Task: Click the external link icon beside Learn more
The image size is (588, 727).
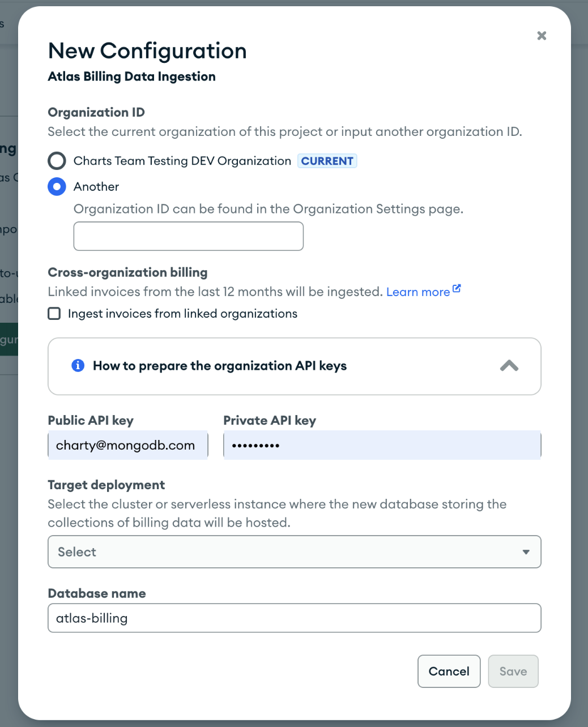Action: (x=457, y=289)
